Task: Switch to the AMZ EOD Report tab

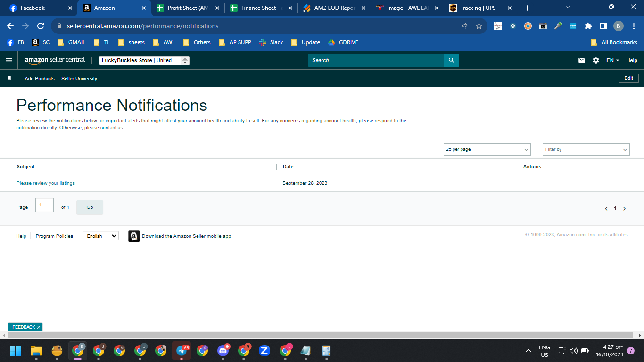Action: 334,8
